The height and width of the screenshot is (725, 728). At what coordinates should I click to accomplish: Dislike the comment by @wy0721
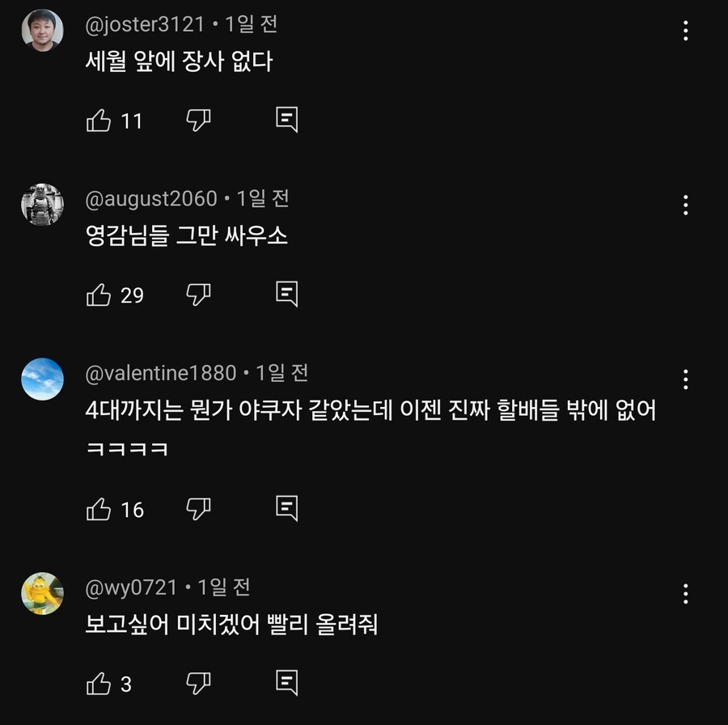pos(198,684)
